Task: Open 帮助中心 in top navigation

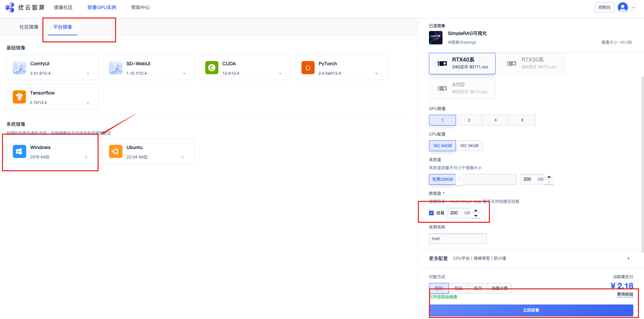Action: (140, 7)
